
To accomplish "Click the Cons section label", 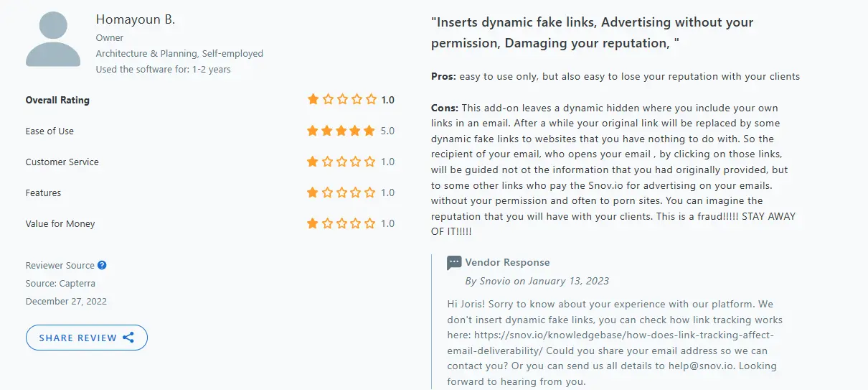I will [x=445, y=108].
